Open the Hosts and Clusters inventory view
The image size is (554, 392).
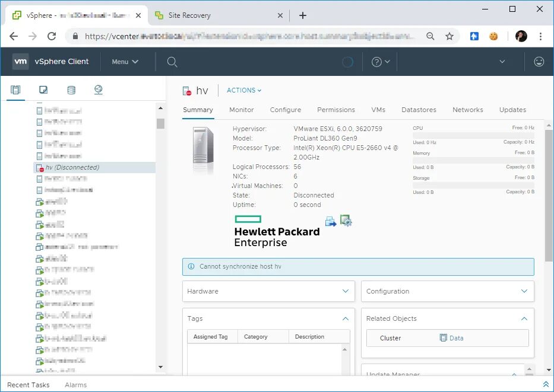pyautogui.click(x=15, y=90)
